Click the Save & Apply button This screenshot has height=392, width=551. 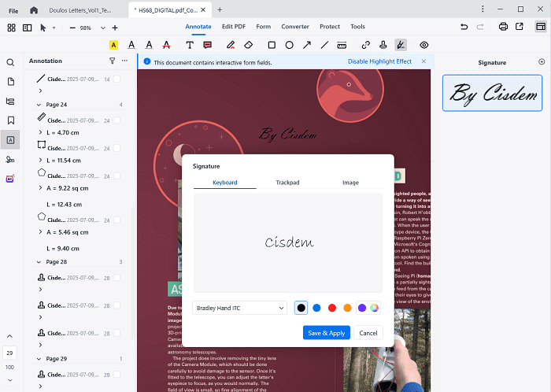pos(326,333)
